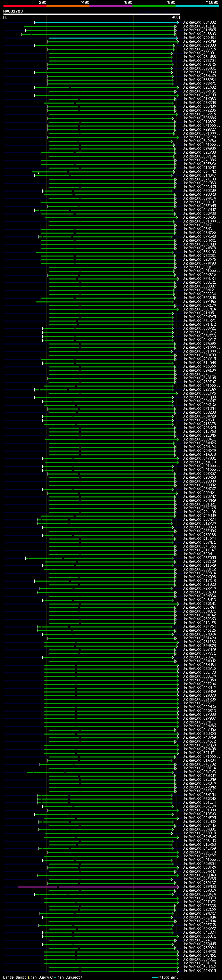Select the UniRef100_Q04JQ8 label

click(199, 512)
